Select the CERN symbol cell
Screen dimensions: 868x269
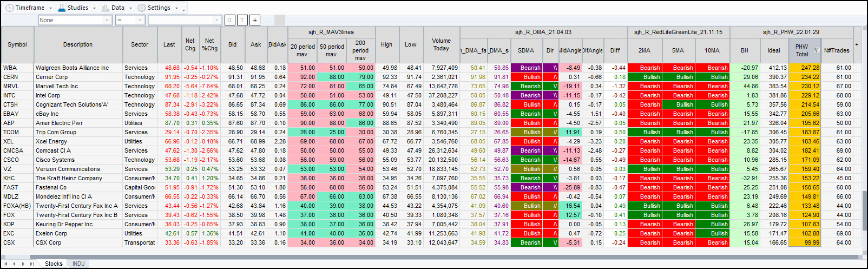click(17, 77)
